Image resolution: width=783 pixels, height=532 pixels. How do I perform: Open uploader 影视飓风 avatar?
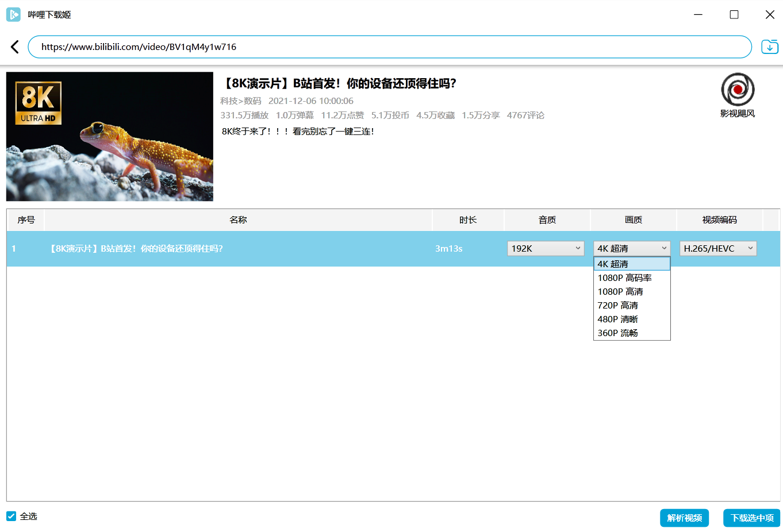[x=738, y=90]
